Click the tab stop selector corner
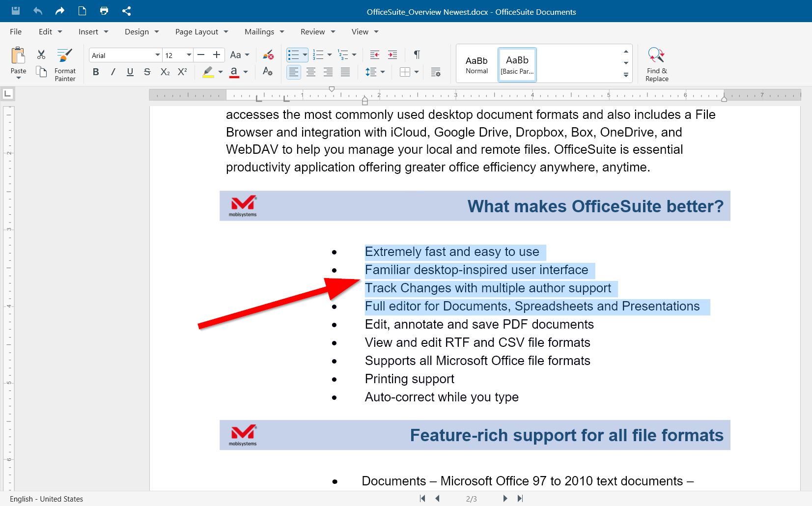Viewport: 812px width, 506px height. [8, 93]
